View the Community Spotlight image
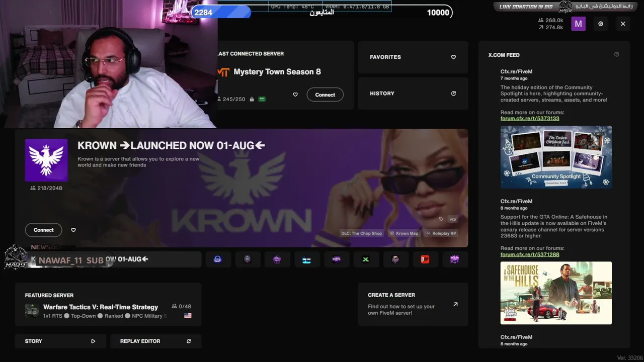This screenshot has width=644, height=362. (556, 157)
